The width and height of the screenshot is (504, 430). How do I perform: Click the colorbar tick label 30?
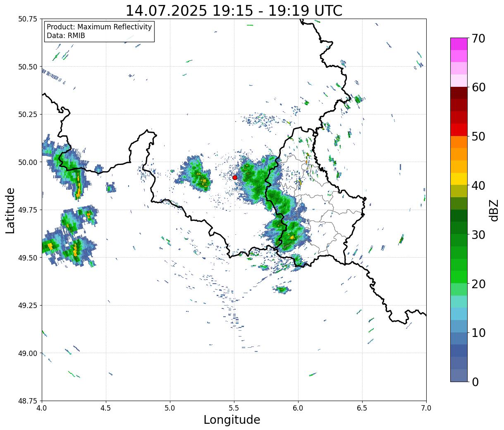pos(478,235)
